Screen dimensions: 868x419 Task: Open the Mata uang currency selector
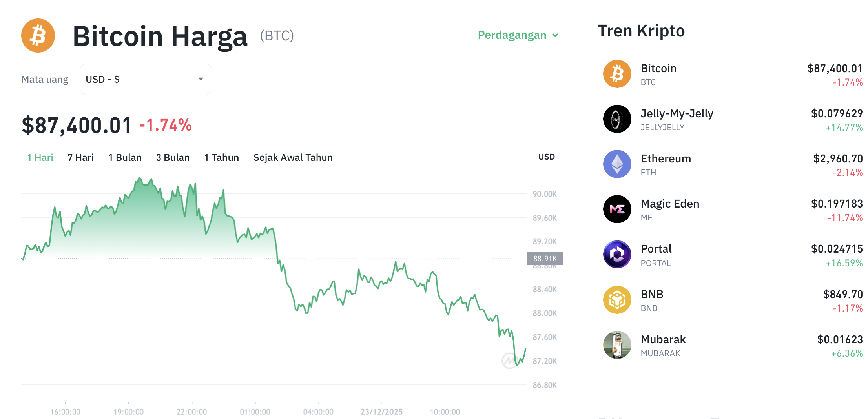[145, 79]
